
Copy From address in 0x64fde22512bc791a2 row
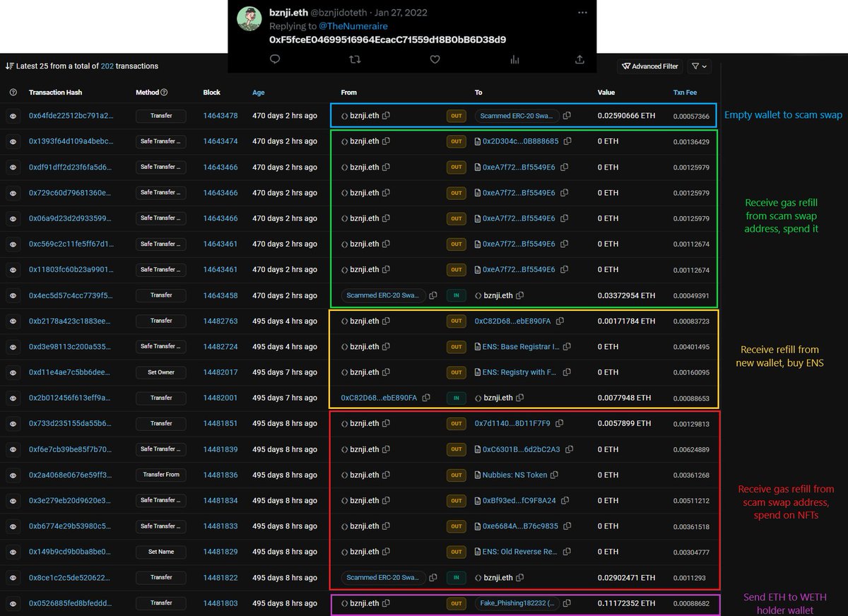(x=386, y=115)
